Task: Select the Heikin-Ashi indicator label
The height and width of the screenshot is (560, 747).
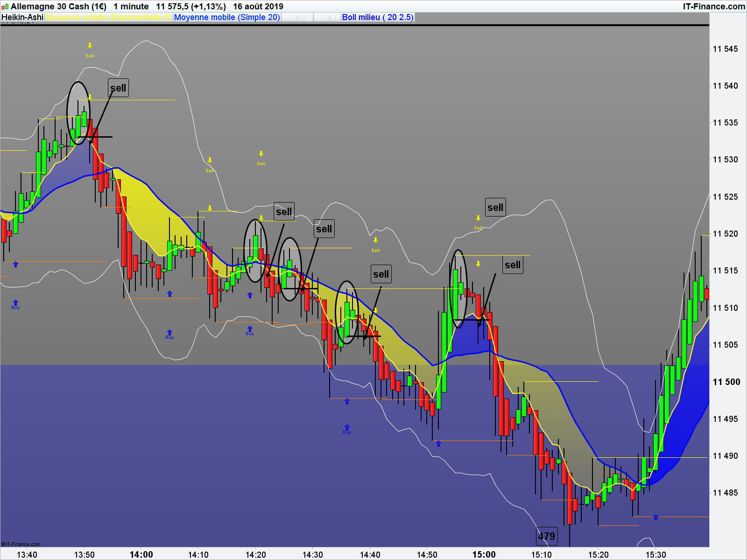Action: pos(22,17)
